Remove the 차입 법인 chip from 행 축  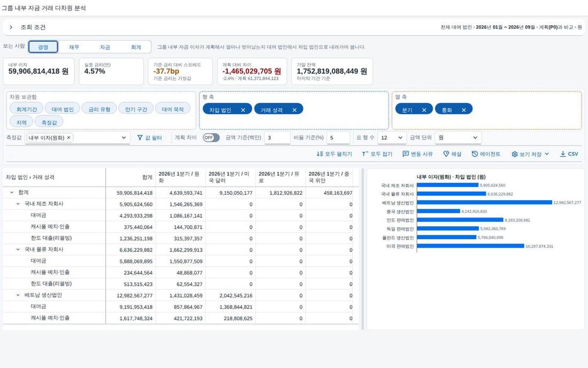point(243,110)
